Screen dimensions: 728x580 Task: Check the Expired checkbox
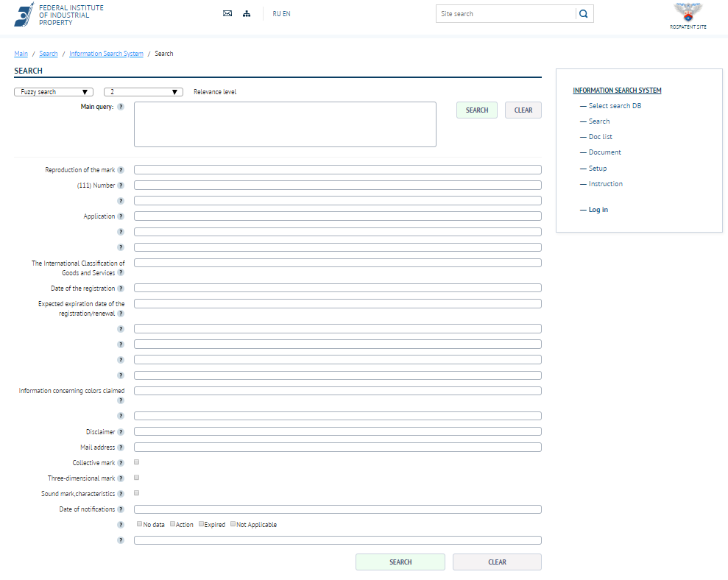coord(201,524)
